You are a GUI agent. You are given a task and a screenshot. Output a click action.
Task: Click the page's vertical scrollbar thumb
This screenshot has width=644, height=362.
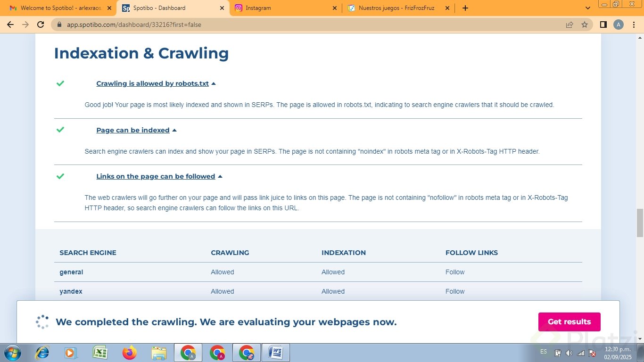point(640,223)
